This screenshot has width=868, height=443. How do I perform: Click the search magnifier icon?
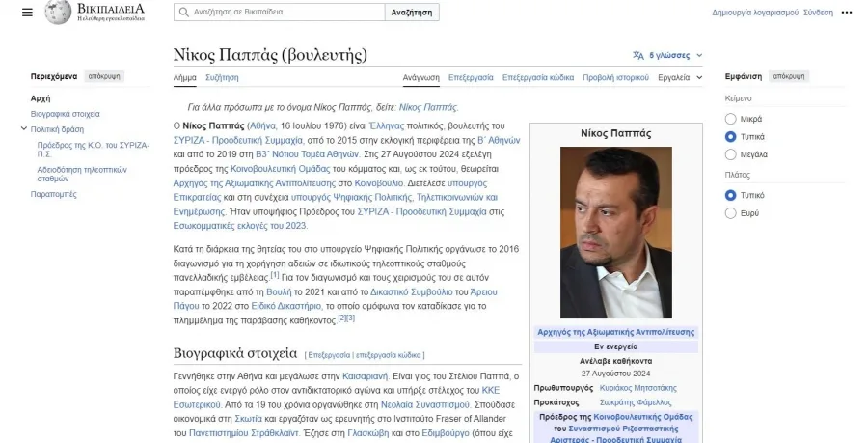point(183,13)
